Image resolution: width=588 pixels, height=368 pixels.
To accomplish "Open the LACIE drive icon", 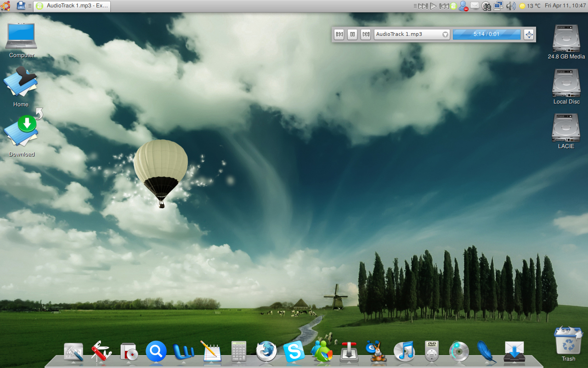I will [566, 131].
